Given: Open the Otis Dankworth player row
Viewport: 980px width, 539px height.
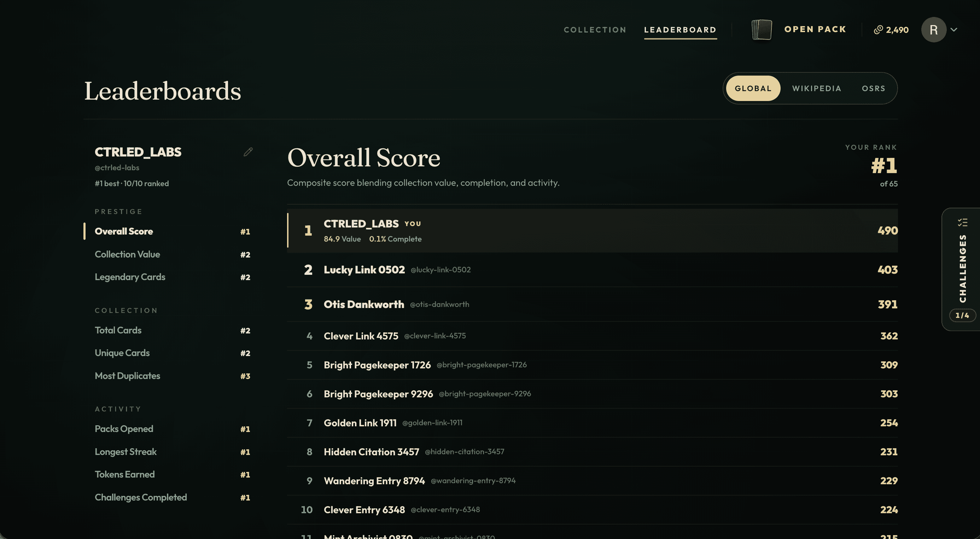Looking at the screenshot, I should (592, 304).
